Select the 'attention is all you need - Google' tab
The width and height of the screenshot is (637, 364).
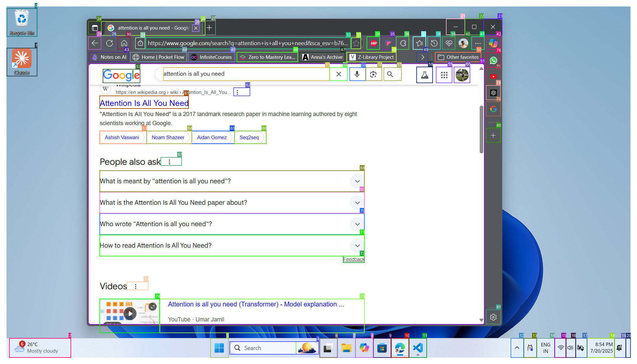click(x=153, y=28)
